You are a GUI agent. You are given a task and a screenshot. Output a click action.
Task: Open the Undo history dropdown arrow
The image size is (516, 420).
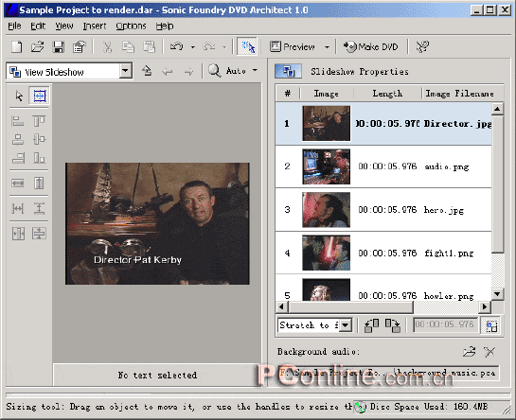point(193,47)
